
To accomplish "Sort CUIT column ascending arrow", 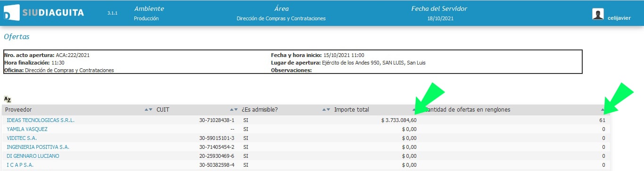I will point(231,110).
